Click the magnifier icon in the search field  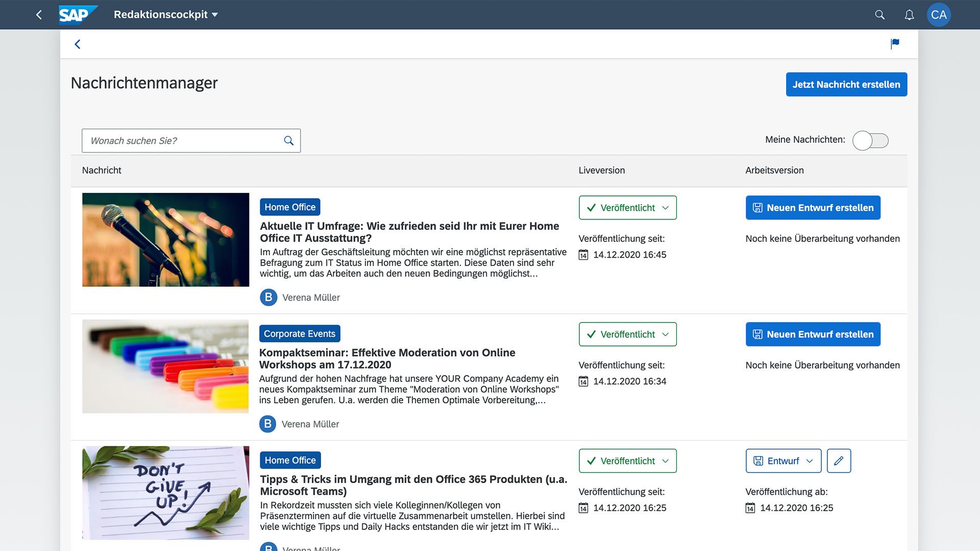288,141
